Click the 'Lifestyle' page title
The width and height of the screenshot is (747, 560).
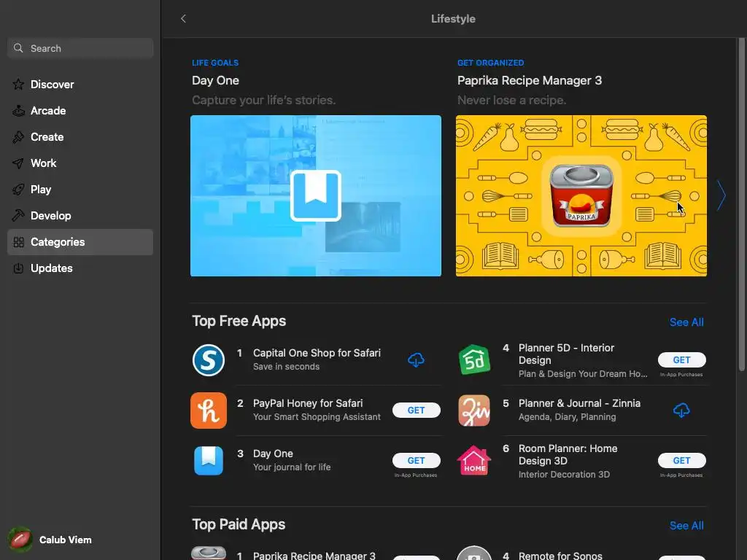pos(453,18)
